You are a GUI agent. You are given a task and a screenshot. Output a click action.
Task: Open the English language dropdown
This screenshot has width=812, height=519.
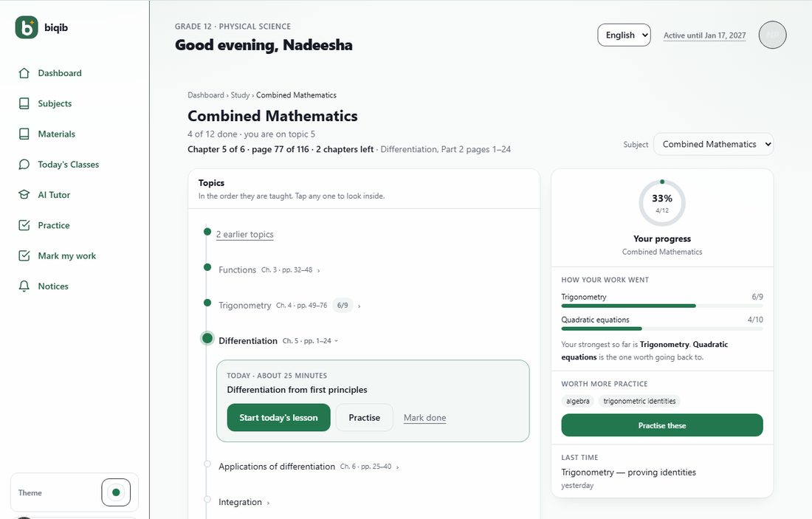pos(624,35)
